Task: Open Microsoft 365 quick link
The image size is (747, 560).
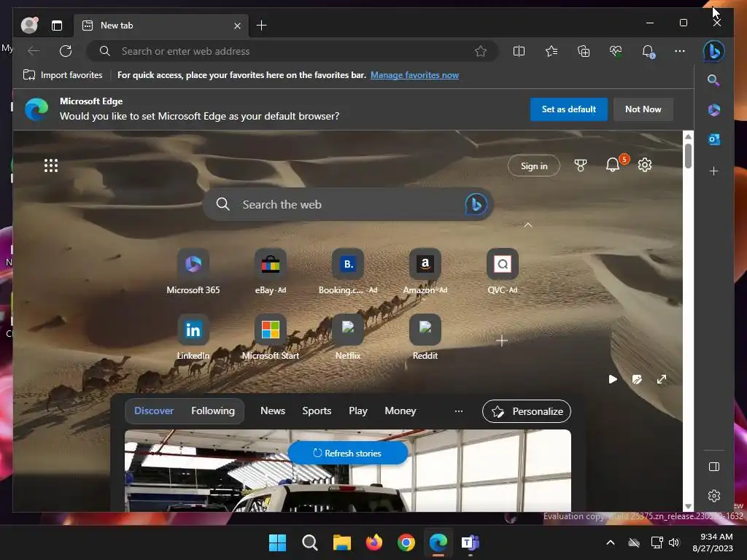Action: (x=193, y=272)
